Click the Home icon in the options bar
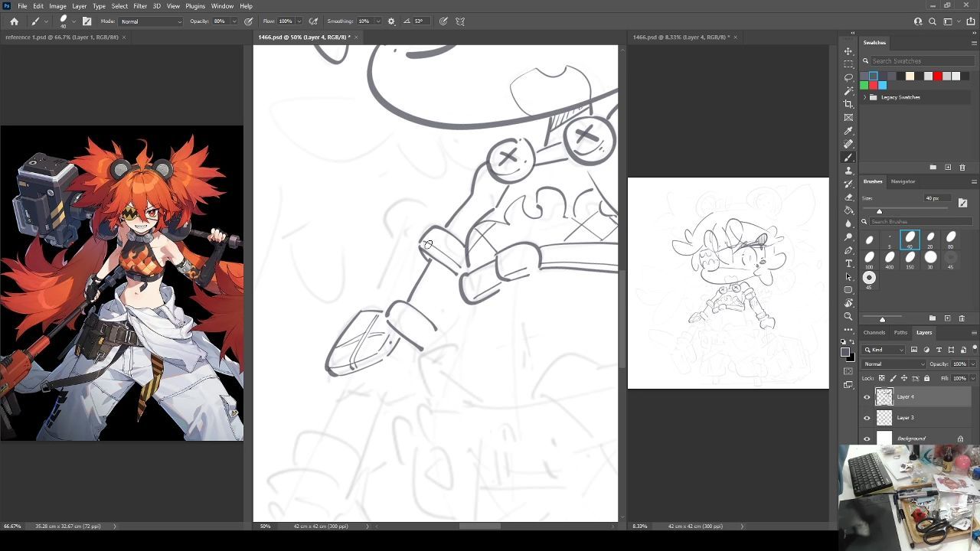The width and height of the screenshot is (980, 551). [x=14, y=21]
